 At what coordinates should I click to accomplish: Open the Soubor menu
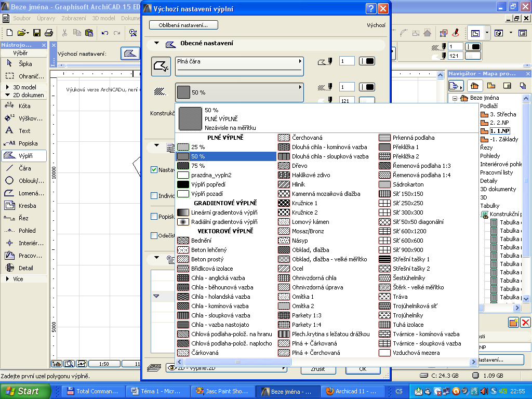point(22,18)
